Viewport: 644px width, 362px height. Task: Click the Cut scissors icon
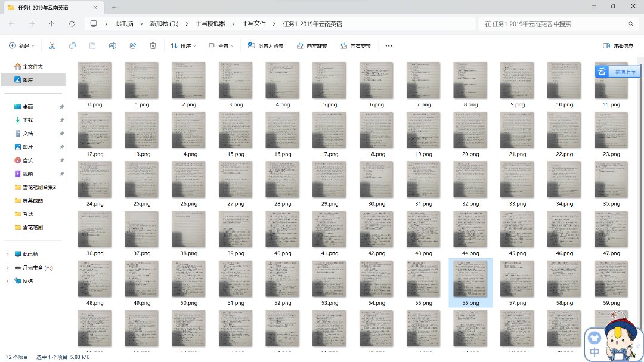tap(52, 45)
